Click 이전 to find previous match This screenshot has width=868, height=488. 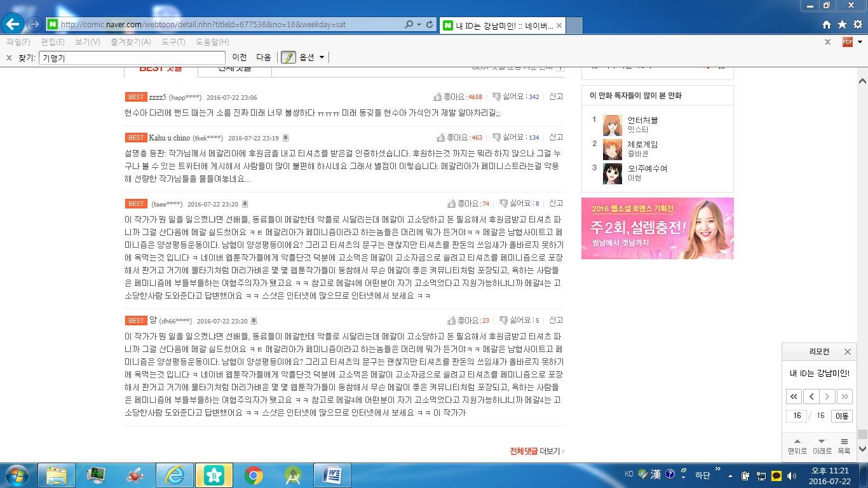coord(240,57)
